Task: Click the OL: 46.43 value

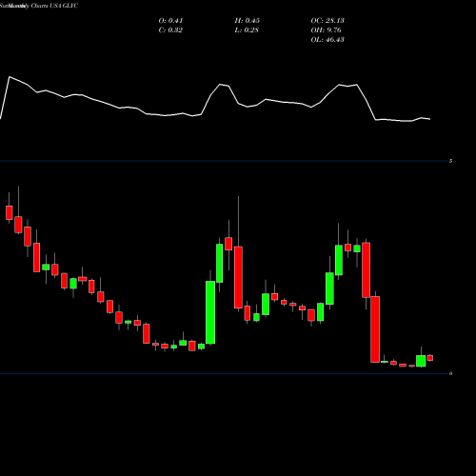Action: pos(327,40)
